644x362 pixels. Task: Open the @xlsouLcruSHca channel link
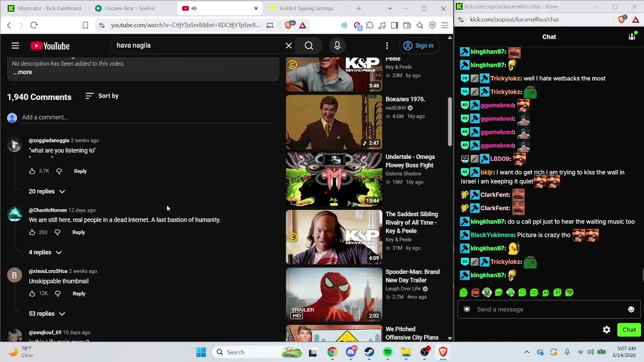pos(48,271)
